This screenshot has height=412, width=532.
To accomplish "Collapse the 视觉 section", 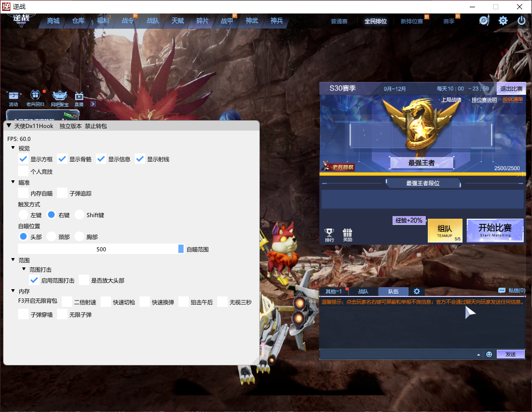I will pyautogui.click(x=13, y=148).
